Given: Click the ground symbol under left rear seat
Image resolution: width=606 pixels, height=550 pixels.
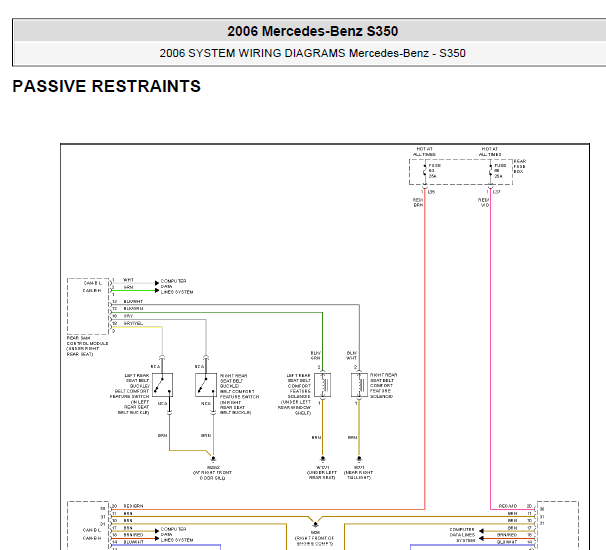Looking at the screenshot, I should coord(322,460).
